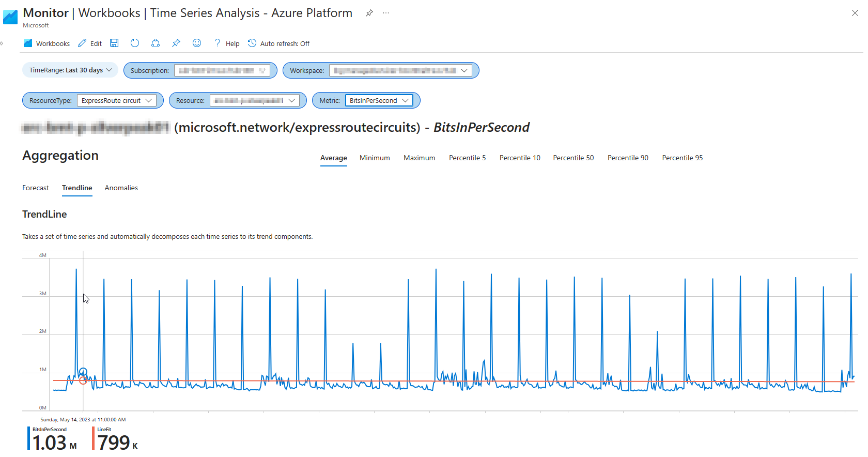This screenshot has width=868, height=457.
Task: Open more options ellipsis near title
Action: click(x=386, y=13)
